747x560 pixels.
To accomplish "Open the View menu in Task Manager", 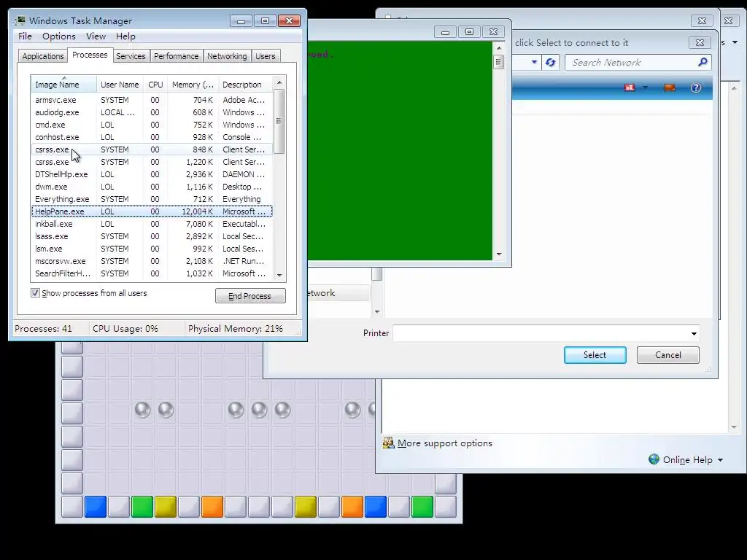I will (96, 36).
